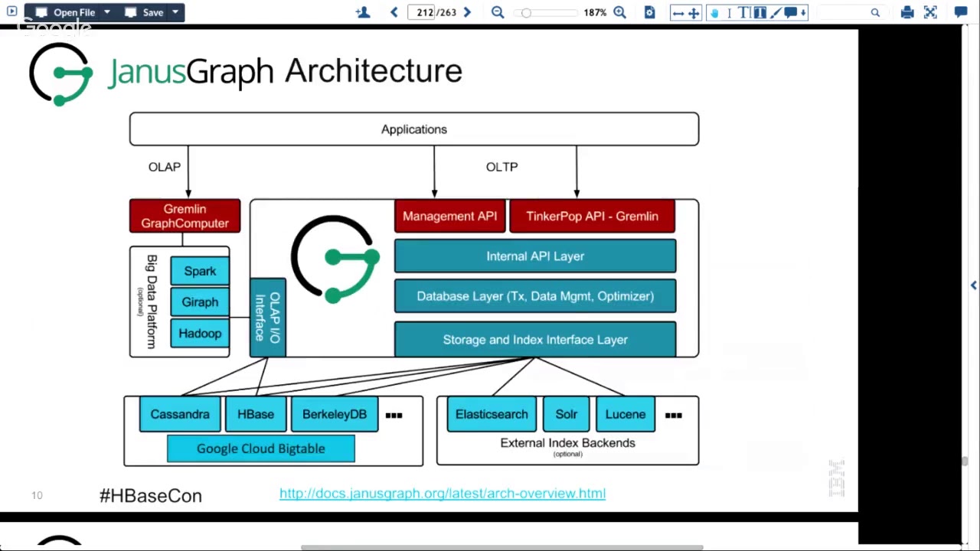Select the hand pan tool

(x=714, y=12)
